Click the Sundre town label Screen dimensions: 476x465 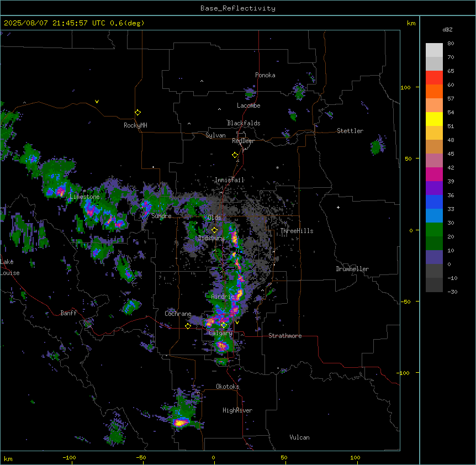pos(161,216)
